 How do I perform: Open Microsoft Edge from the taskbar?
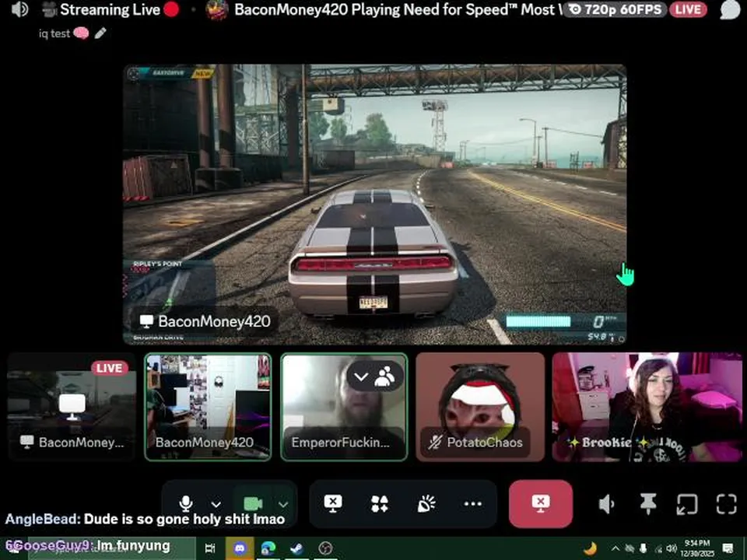coord(268,548)
